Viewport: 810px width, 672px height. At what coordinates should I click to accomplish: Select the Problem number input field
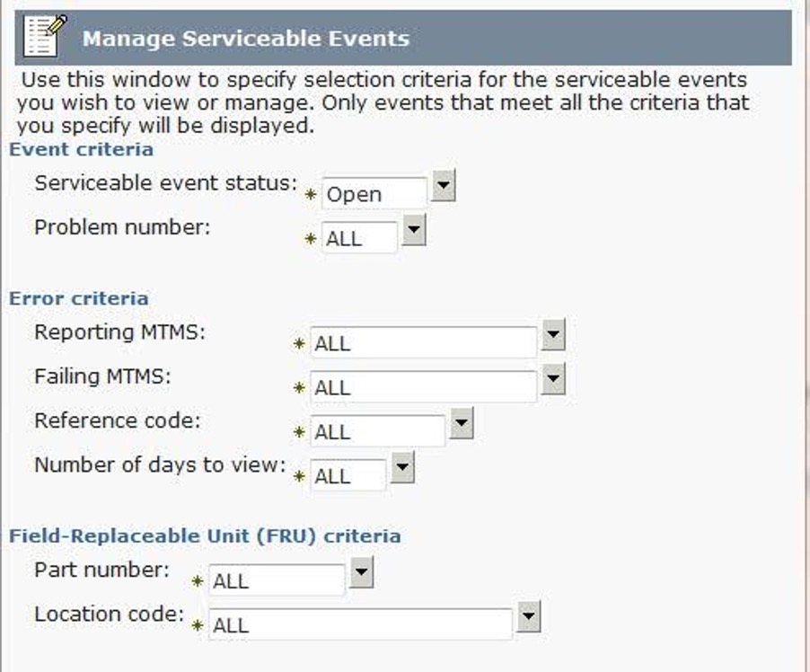[x=359, y=235]
